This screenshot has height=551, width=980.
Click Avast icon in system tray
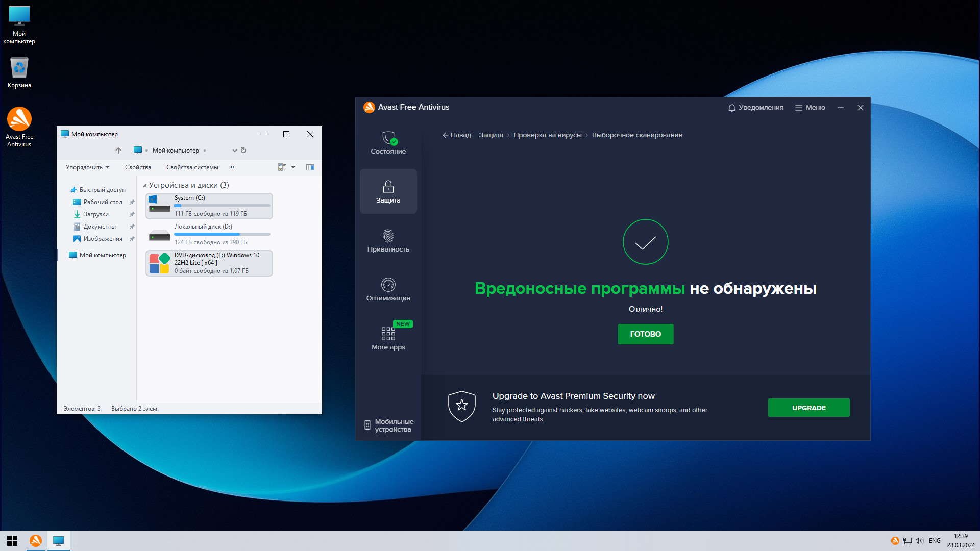(895, 541)
